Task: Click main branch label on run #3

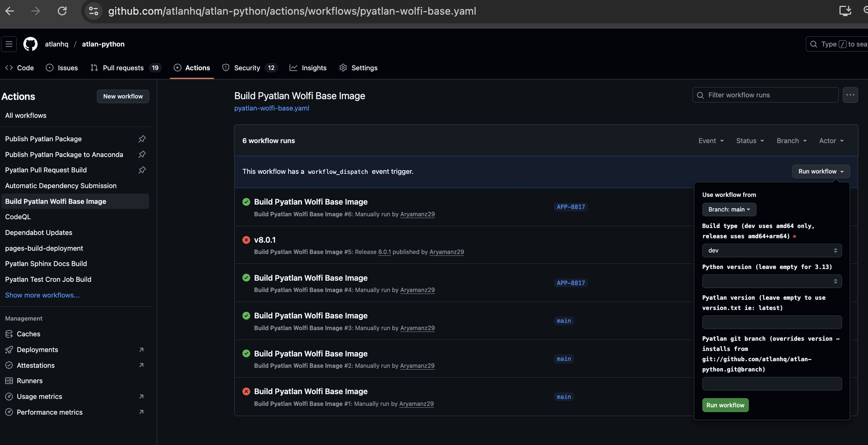Action: [564, 321]
